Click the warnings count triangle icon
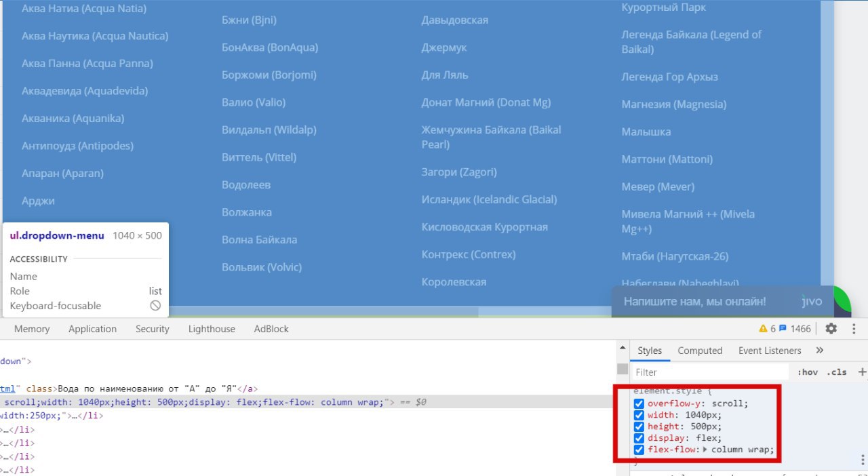The height and width of the screenshot is (476, 868). [763, 329]
